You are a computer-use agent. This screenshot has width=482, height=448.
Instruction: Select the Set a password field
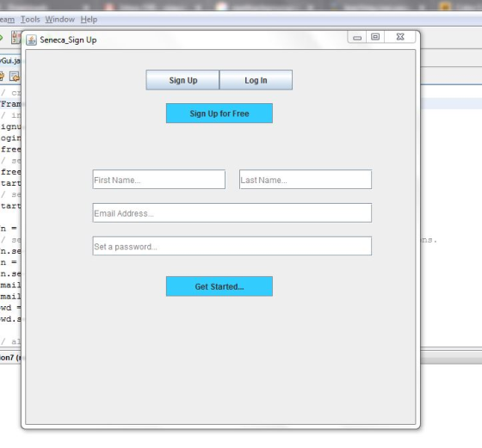click(x=232, y=246)
